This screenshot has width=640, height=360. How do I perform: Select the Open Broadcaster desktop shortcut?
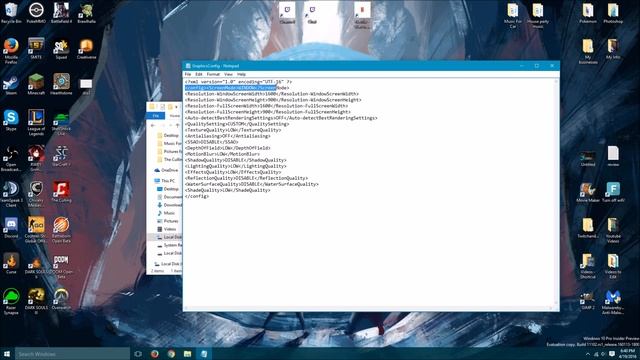click(x=11, y=159)
